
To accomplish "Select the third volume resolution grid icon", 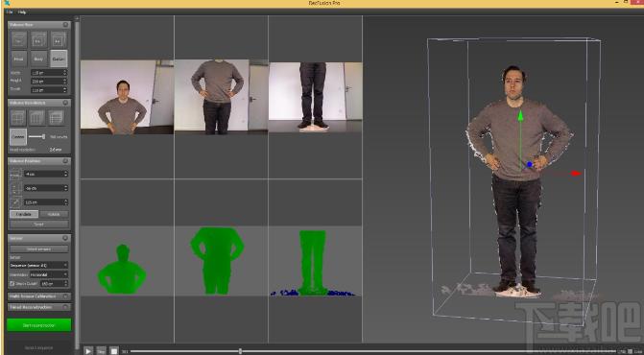I will click(57, 118).
